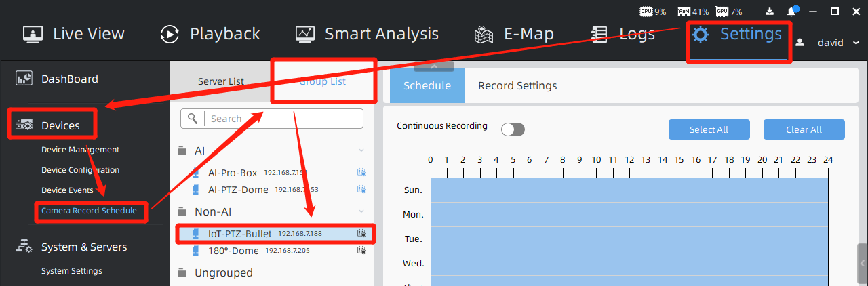
Task: Click the Wed. schedule row
Action: pyautogui.click(x=629, y=263)
